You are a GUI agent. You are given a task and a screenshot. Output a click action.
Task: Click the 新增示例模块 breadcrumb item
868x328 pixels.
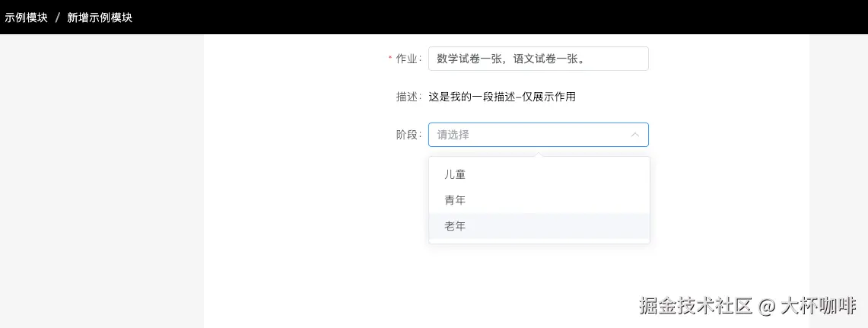tap(100, 18)
